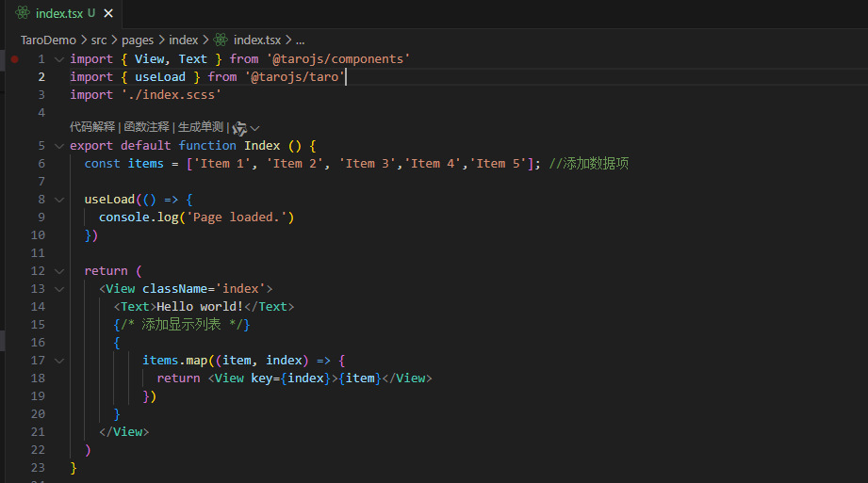Screen dimensions: 868x483
Task: Click the 代码解释 code lens link
Action: (x=92, y=127)
